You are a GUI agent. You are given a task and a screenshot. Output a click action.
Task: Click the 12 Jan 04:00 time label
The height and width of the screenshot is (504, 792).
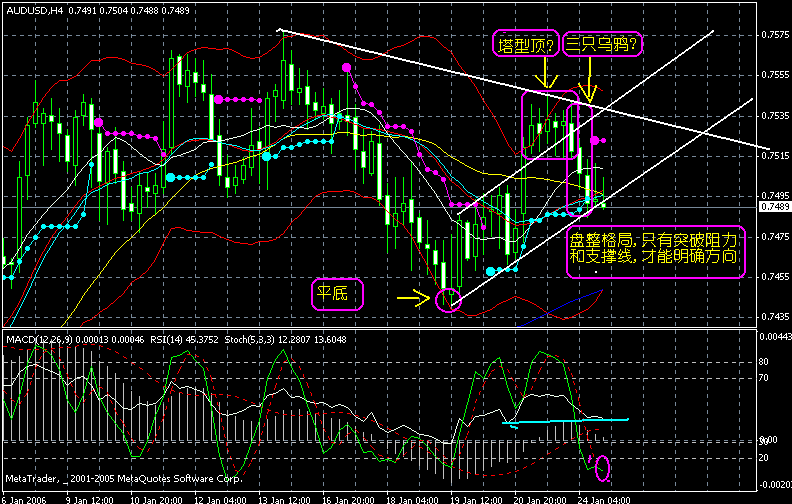coord(221,500)
